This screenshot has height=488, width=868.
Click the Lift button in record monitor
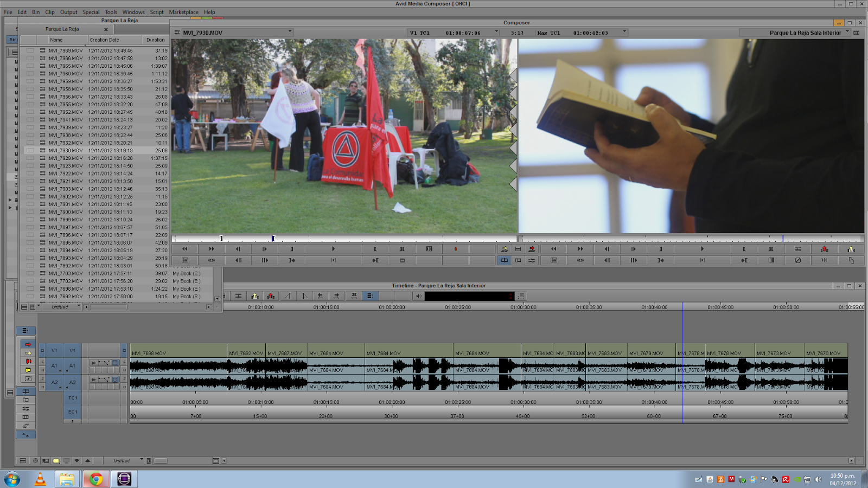click(x=825, y=249)
